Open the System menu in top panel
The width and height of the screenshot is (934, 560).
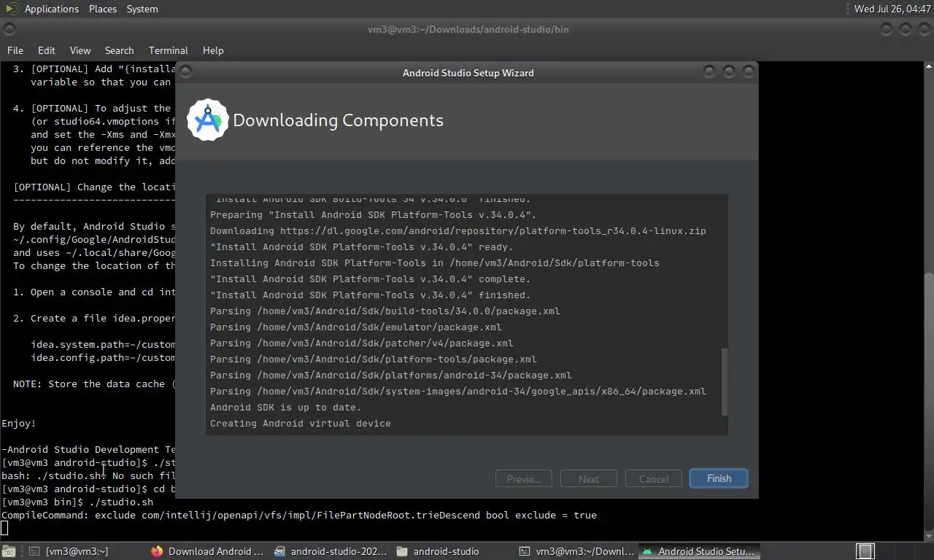(142, 9)
